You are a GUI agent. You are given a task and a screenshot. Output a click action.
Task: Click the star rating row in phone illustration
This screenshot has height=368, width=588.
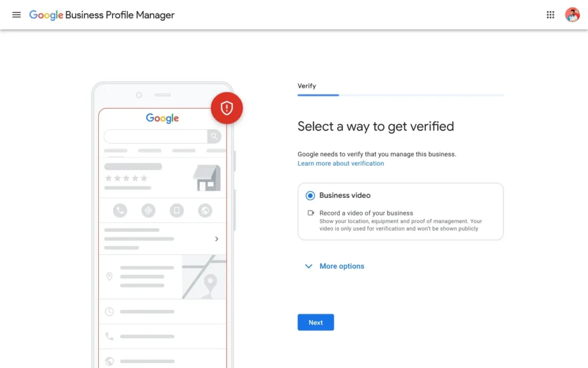[126, 178]
